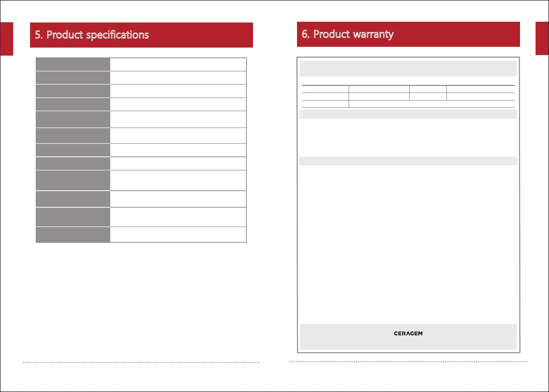Click second cell of warranty form's top row
The width and height of the screenshot is (549, 392).
[x=379, y=89]
